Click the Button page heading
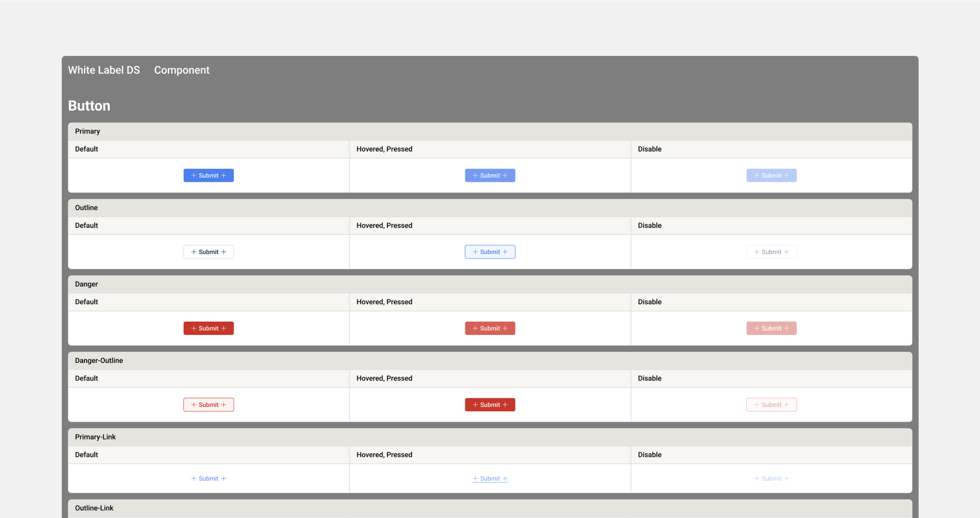This screenshot has height=518, width=980. pyautogui.click(x=89, y=106)
